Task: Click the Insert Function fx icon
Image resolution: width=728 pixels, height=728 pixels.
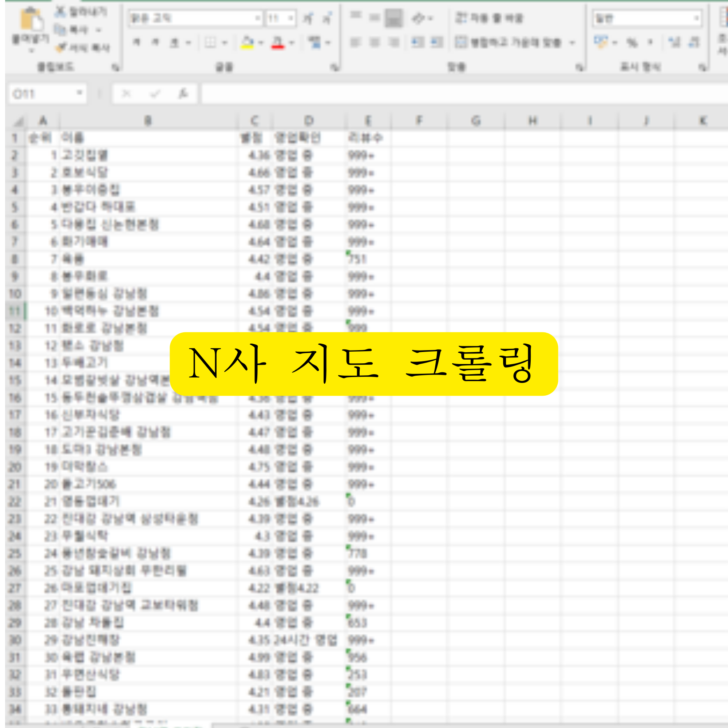Action: (x=183, y=94)
